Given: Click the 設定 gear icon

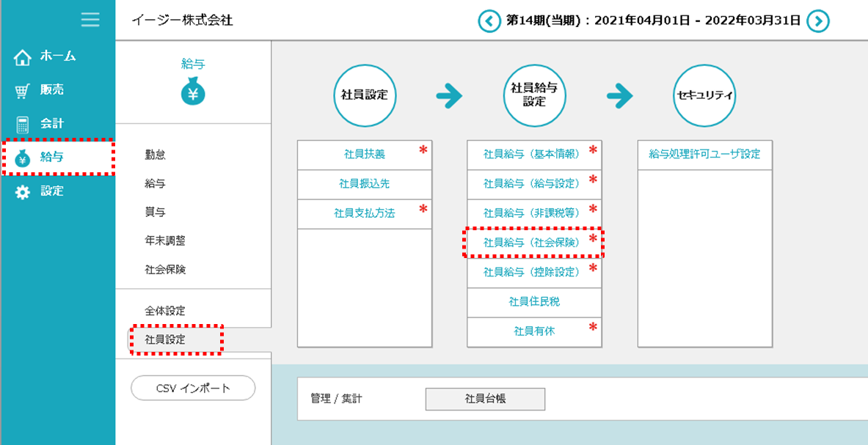Looking at the screenshot, I should pyautogui.click(x=23, y=191).
